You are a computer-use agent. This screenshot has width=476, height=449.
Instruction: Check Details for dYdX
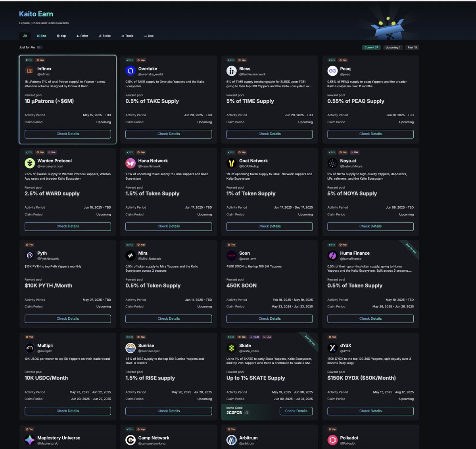point(370,411)
